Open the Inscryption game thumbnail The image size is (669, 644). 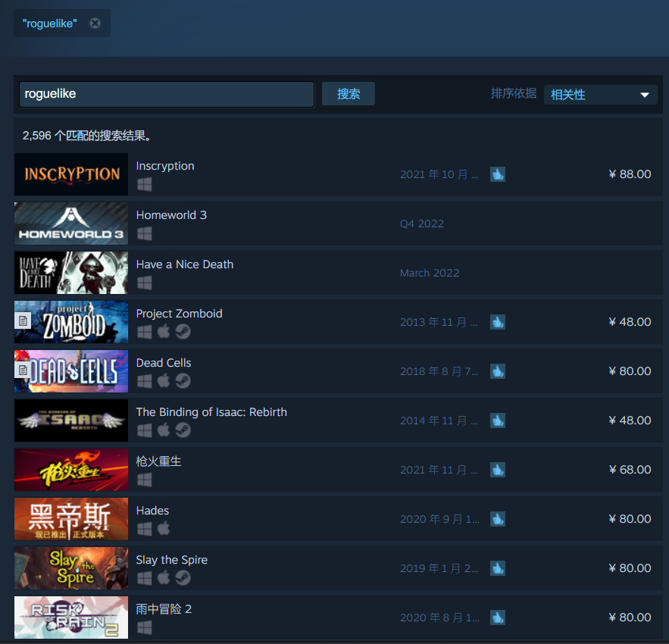pyautogui.click(x=71, y=174)
